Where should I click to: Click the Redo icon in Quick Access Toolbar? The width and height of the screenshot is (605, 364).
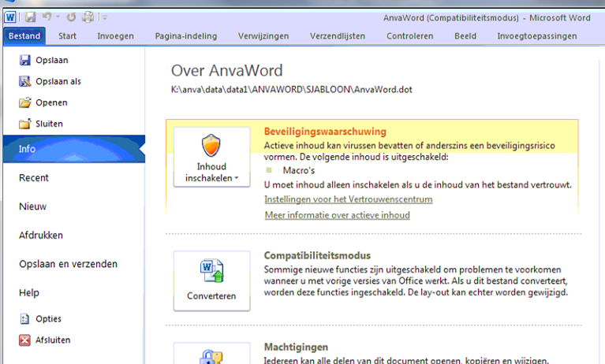[71, 17]
